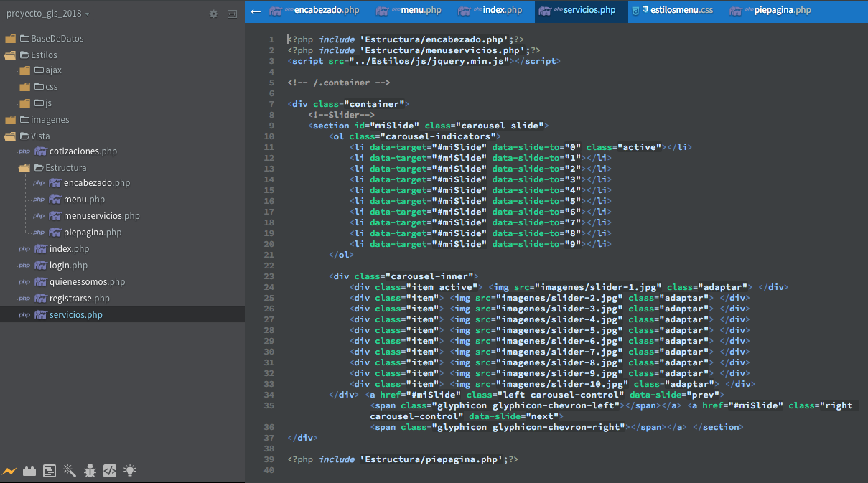868x483 pixels.
Task: Click "glyphicon glyphicon-chevron-left" on line 35
Action: click(x=526, y=405)
